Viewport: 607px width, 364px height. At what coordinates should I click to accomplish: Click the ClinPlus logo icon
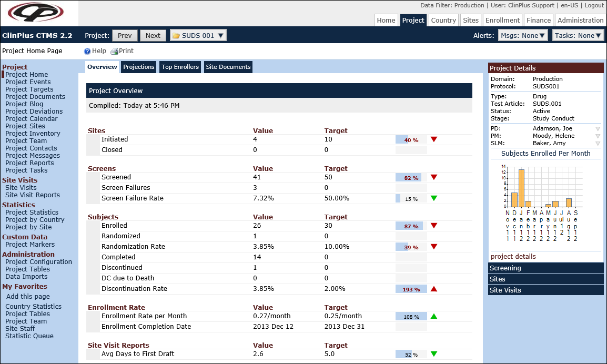[x=39, y=13]
